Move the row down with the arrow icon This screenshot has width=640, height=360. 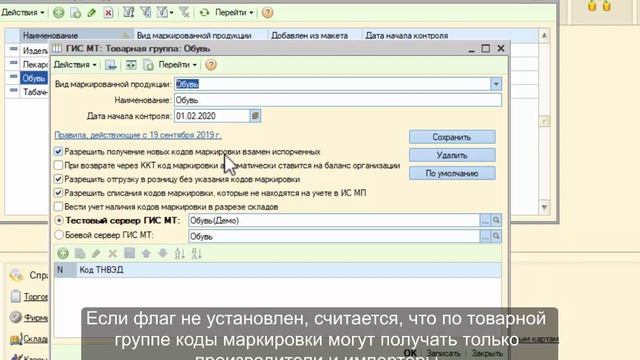[163, 253]
